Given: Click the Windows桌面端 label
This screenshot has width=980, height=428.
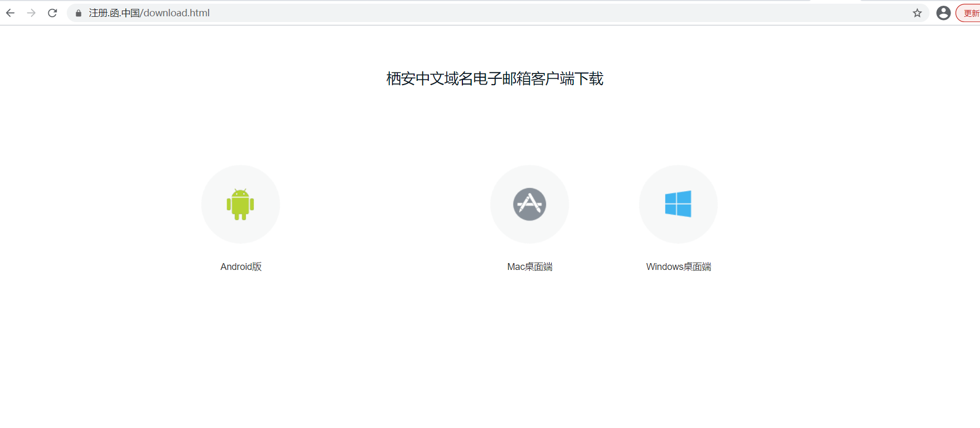Looking at the screenshot, I should pyautogui.click(x=678, y=267).
